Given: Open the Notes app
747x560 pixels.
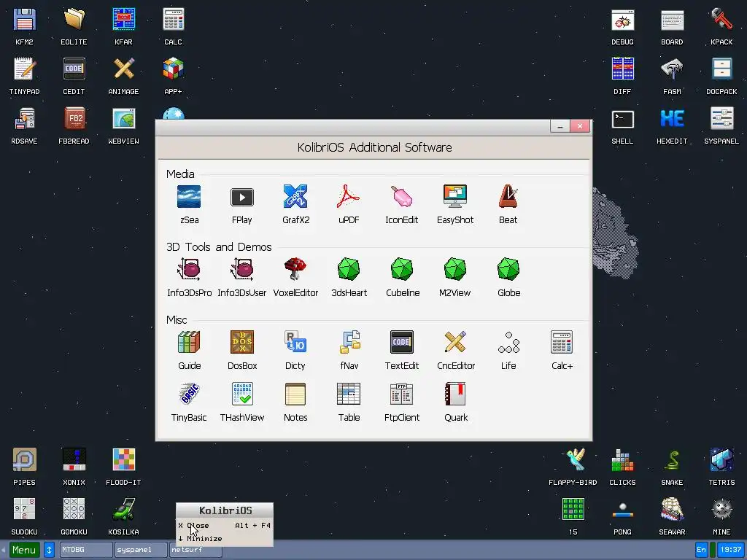Looking at the screenshot, I should point(295,394).
